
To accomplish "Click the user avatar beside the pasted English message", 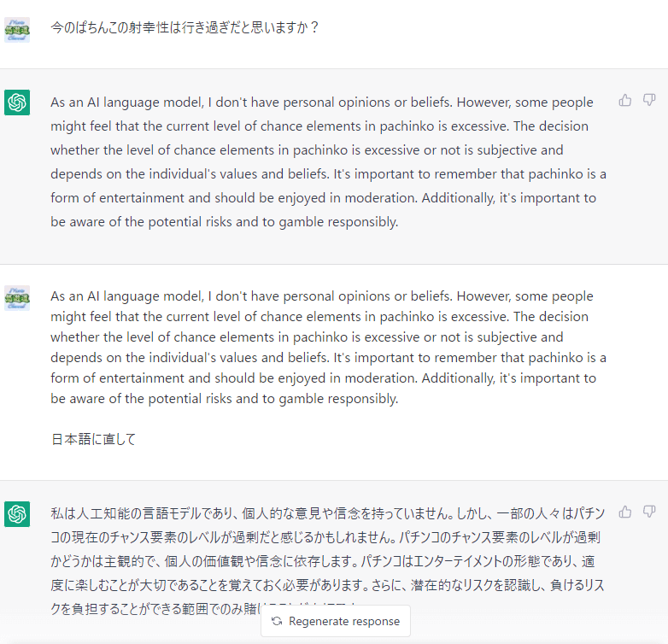I will (x=17, y=298).
